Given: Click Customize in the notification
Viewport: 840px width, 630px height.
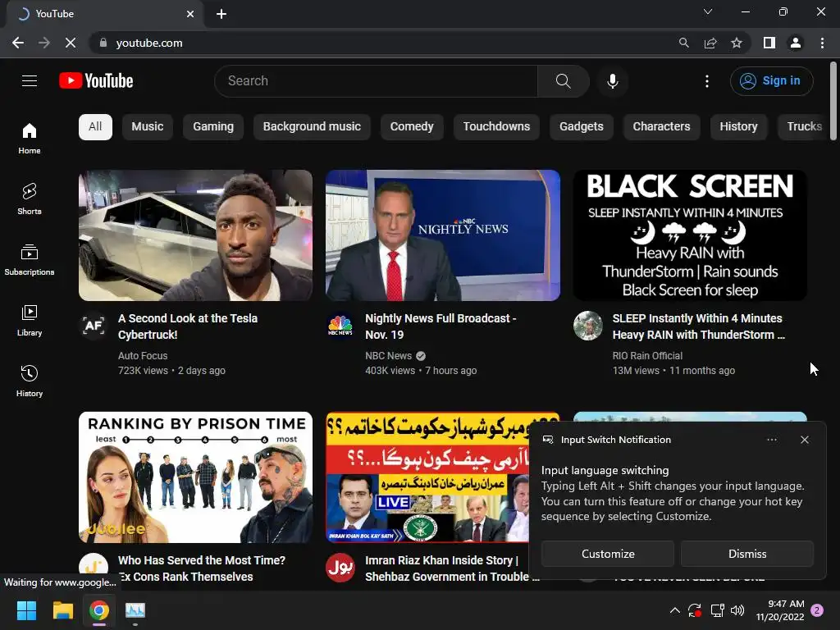Looking at the screenshot, I should (x=608, y=554).
